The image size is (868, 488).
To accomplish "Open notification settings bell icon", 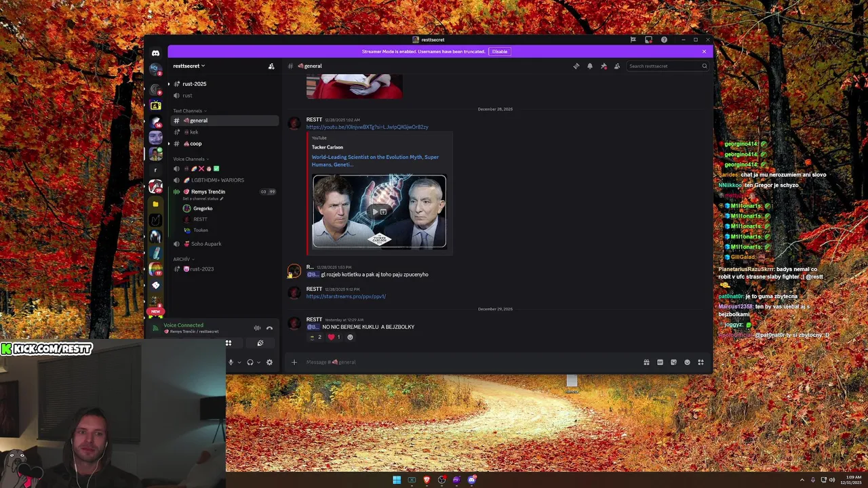I will (590, 66).
